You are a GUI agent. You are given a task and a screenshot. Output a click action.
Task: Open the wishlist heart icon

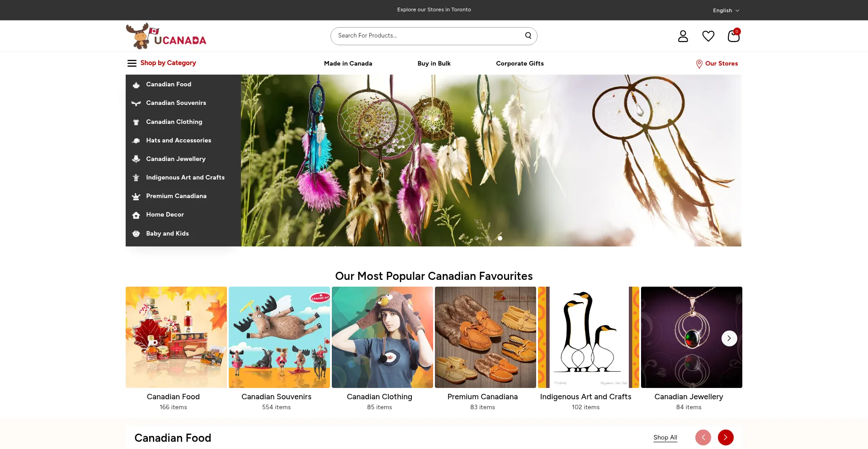pos(708,36)
